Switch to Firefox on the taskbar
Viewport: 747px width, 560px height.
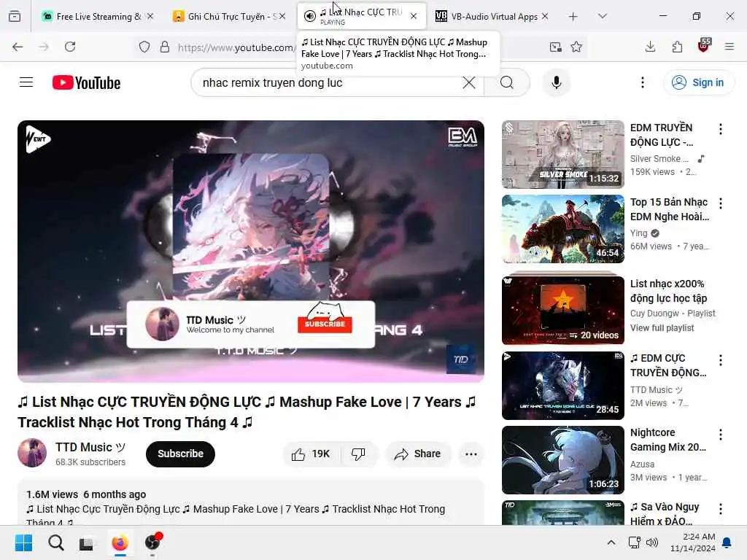[120, 542]
